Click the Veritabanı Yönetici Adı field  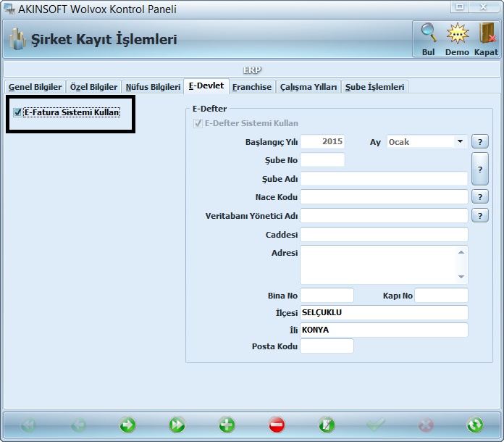point(384,215)
